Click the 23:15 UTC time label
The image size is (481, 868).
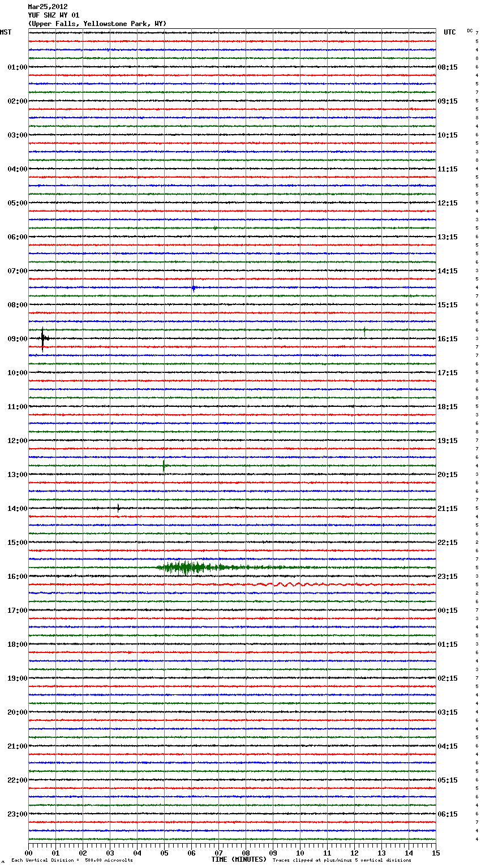click(448, 577)
